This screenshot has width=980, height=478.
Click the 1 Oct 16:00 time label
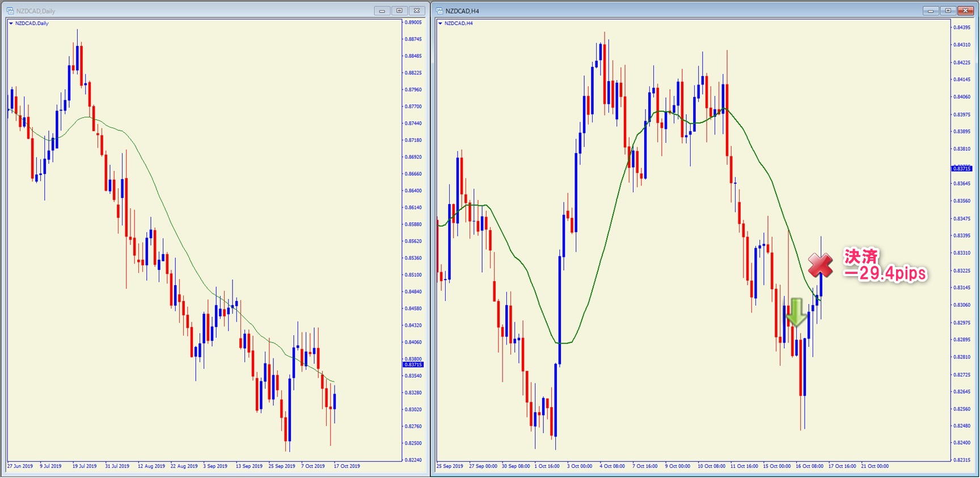coord(547,466)
